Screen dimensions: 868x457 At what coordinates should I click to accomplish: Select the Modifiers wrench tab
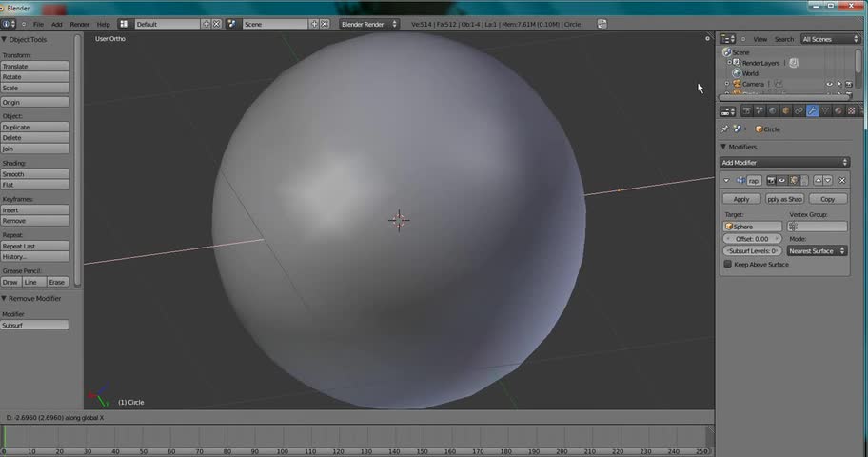pyautogui.click(x=812, y=110)
